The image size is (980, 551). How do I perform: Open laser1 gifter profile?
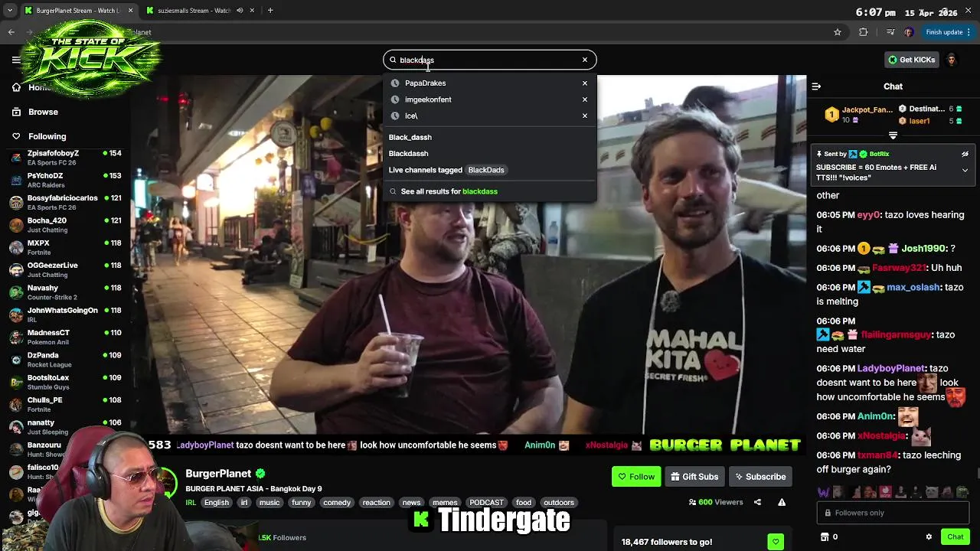[919, 121]
